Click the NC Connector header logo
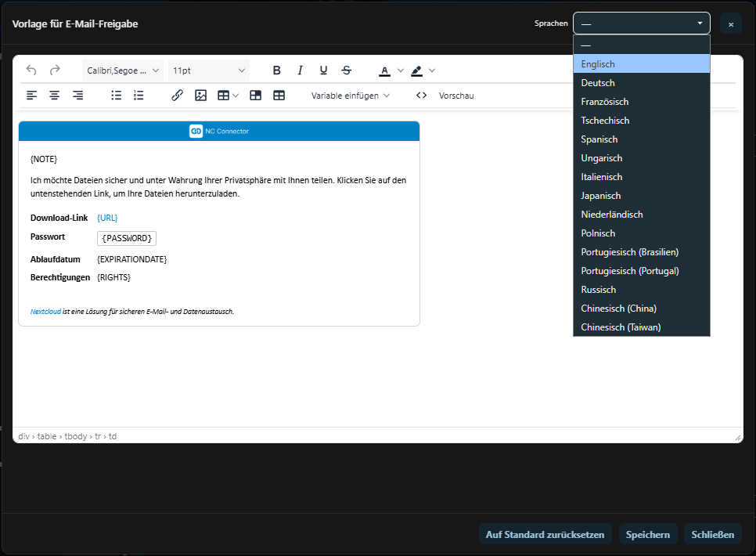This screenshot has width=756, height=556. click(219, 131)
